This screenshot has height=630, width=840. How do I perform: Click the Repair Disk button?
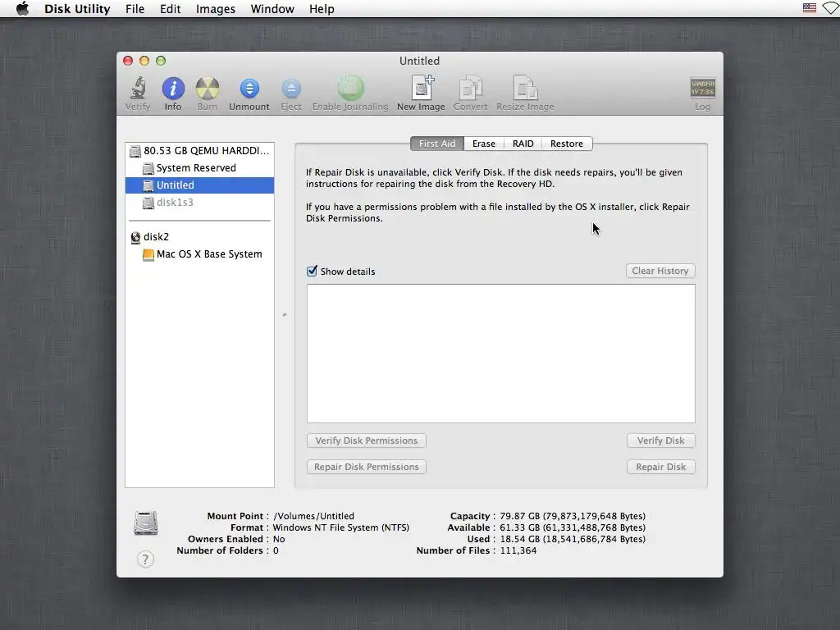[661, 467]
